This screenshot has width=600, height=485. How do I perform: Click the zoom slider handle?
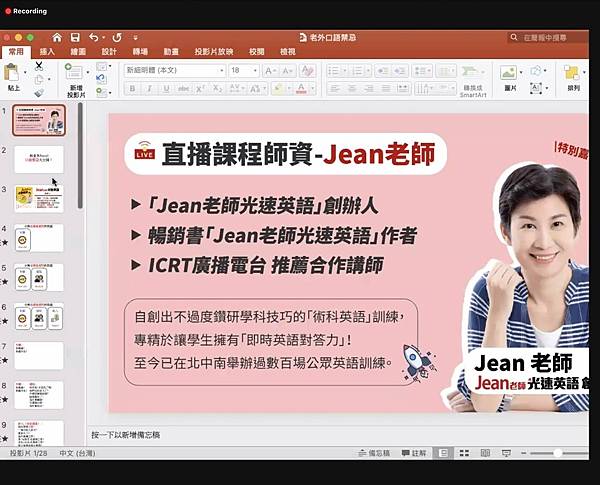pos(558,453)
